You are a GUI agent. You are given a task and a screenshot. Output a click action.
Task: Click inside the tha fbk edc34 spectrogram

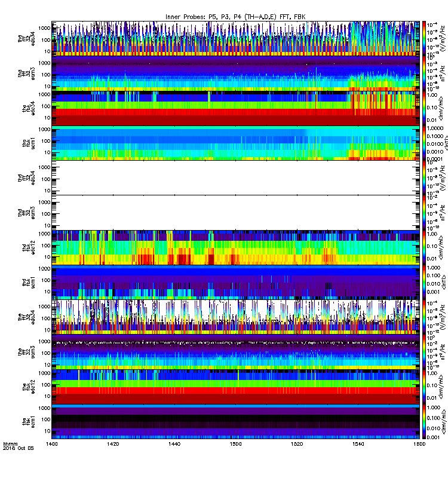[235, 108]
